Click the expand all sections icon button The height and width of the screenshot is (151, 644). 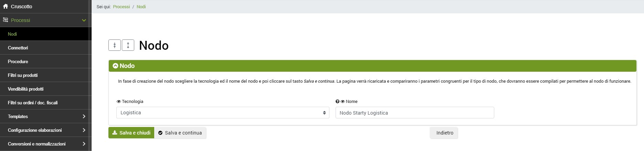click(128, 45)
